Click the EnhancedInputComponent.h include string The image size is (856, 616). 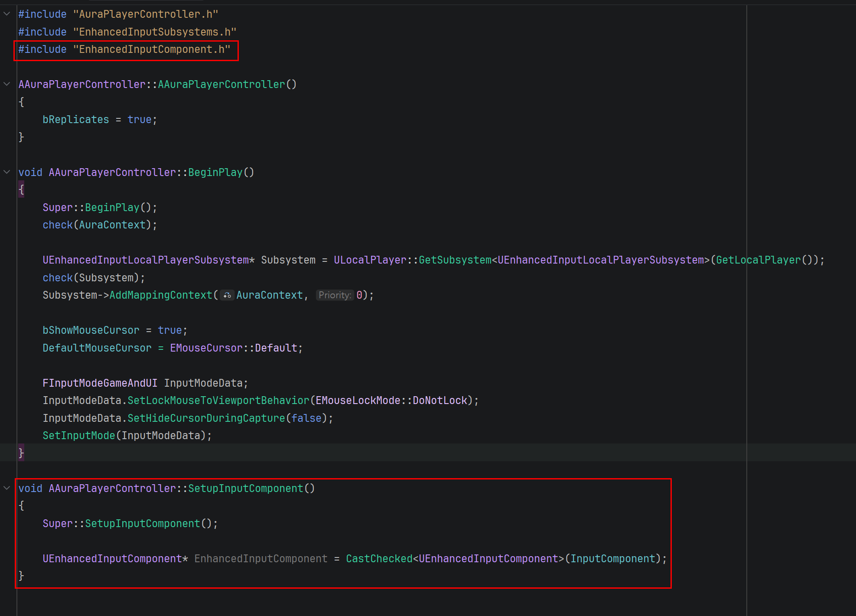151,49
